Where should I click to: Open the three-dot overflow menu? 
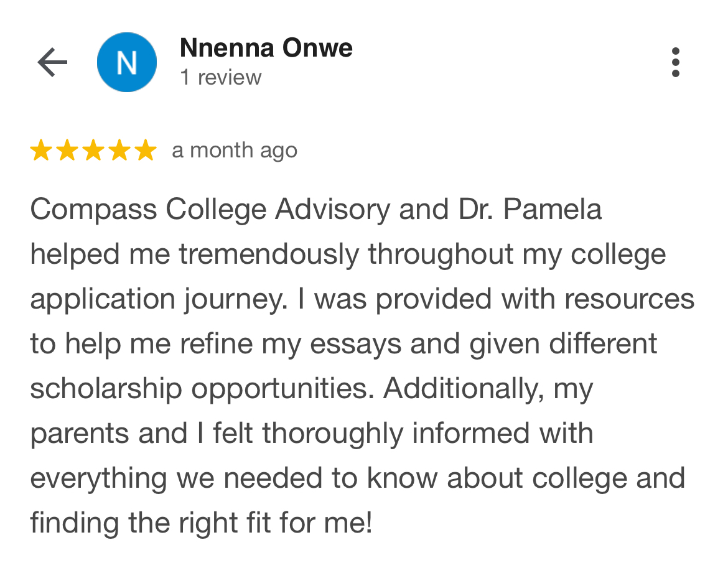pos(675,62)
